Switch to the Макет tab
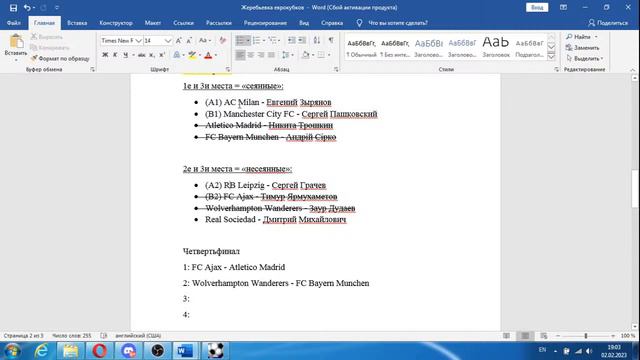 click(x=153, y=23)
